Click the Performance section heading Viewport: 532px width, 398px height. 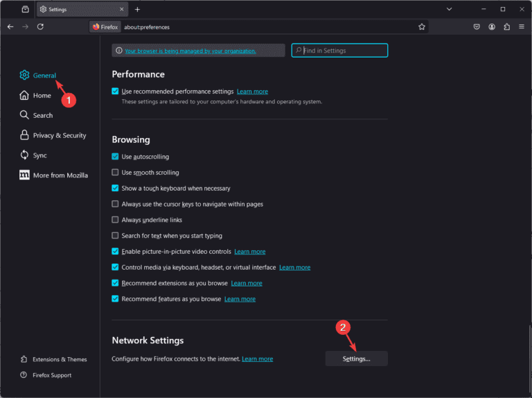138,74
